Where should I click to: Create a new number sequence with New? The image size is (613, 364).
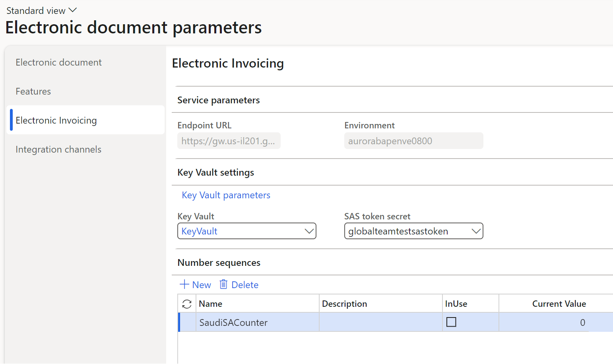[x=195, y=284]
